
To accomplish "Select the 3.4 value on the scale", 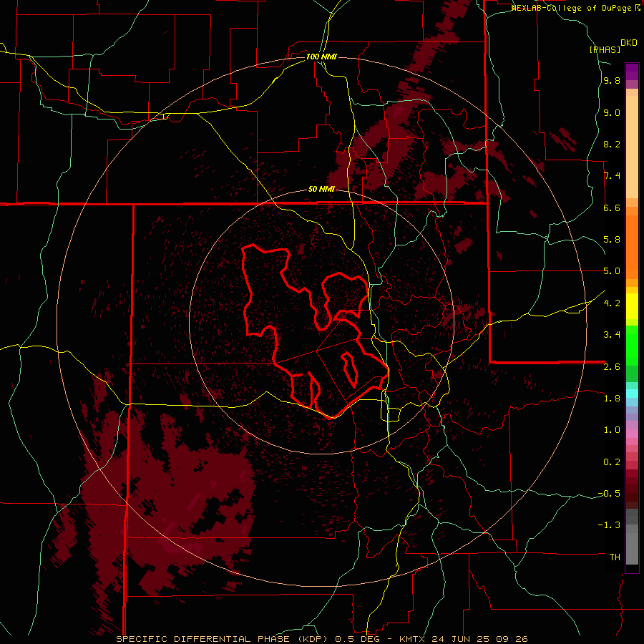I will point(612,335).
